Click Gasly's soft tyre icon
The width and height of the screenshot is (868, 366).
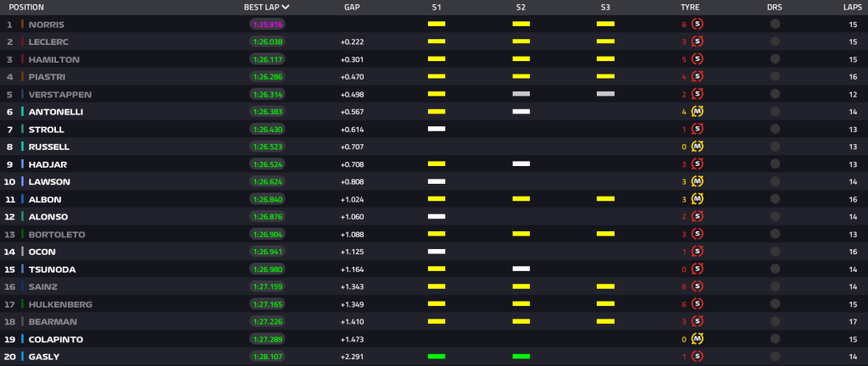point(698,357)
